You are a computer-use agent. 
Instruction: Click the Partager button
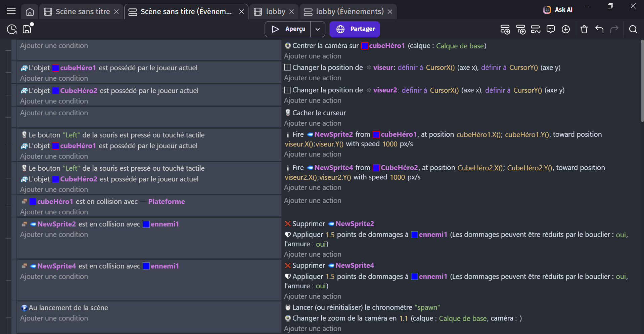(x=355, y=29)
